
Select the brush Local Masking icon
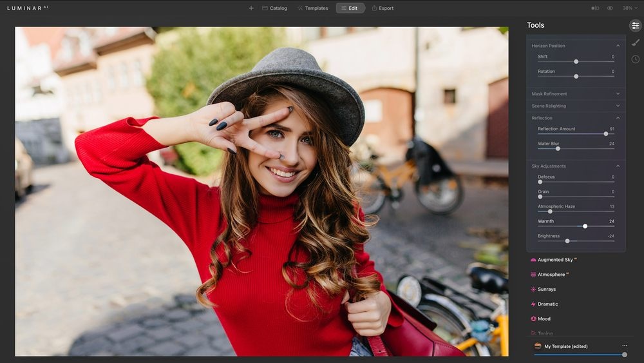[x=636, y=43]
